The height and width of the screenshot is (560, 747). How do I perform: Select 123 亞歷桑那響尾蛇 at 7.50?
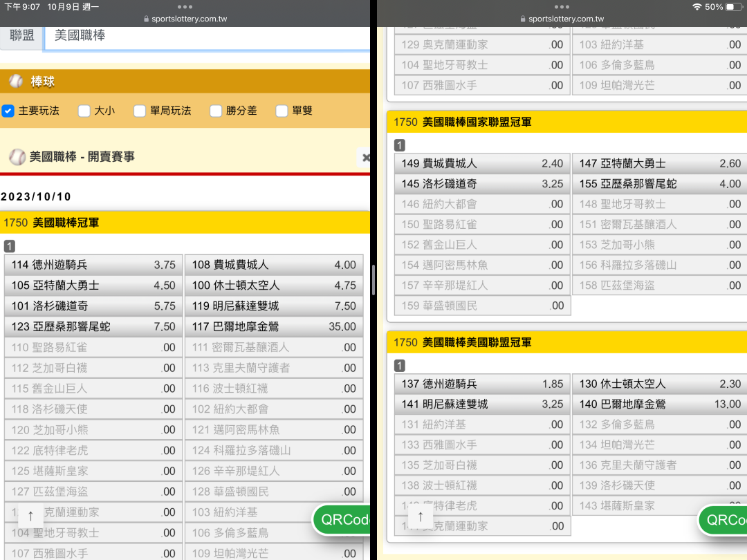93,326
